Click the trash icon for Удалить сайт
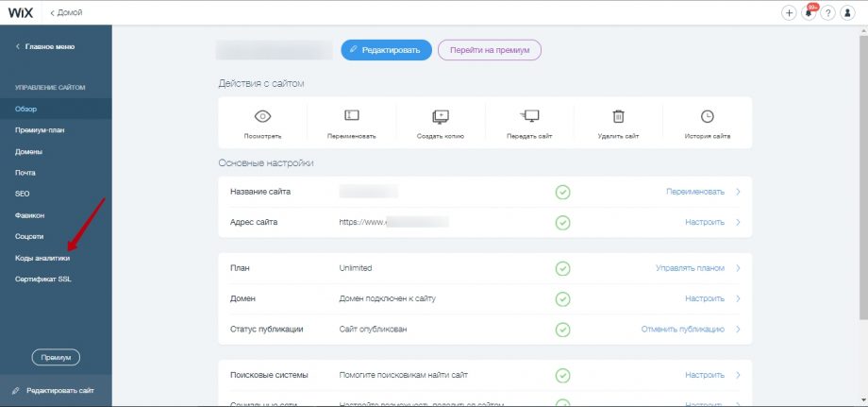Viewport: 868px width, 407px height. point(618,116)
